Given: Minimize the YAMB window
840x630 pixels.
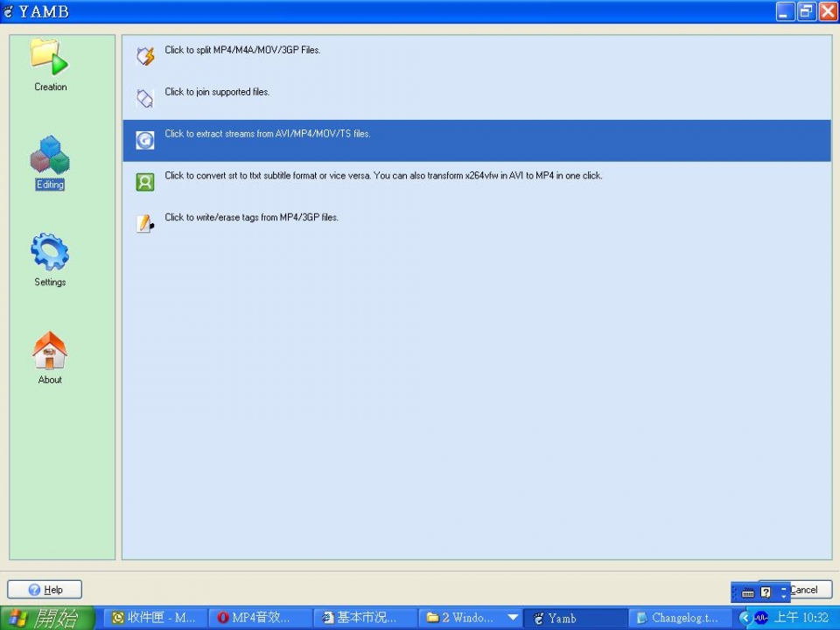Looking at the screenshot, I should [785, 11].
